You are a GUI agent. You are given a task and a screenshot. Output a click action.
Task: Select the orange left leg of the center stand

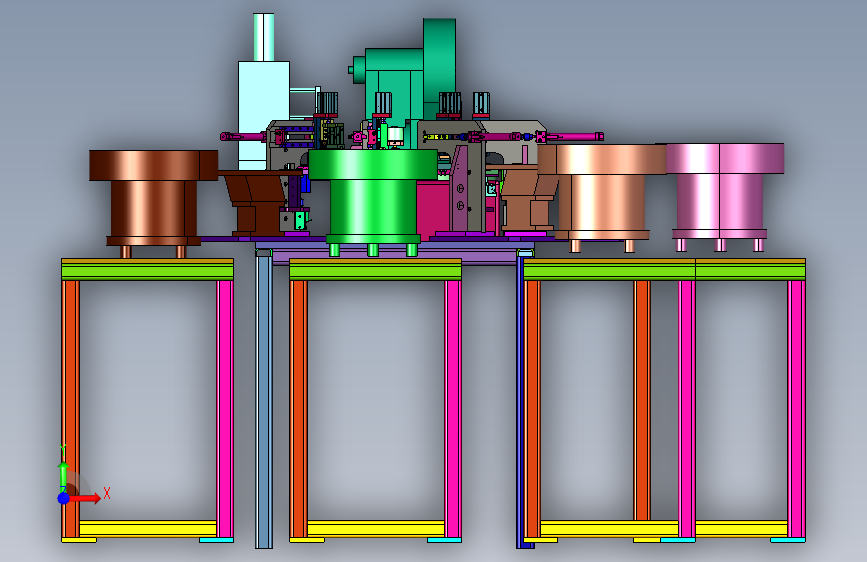[298, 409]
